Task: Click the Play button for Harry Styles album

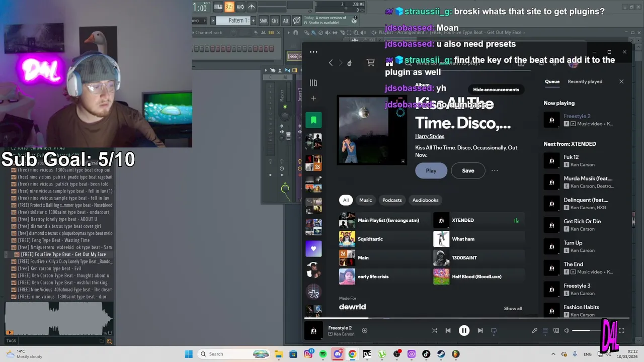Action: click(431, 170)
